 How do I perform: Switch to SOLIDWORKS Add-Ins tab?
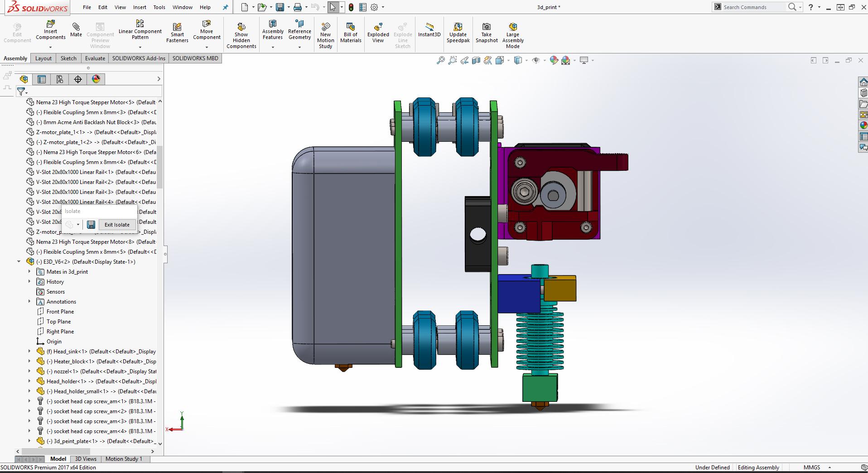(139, 58)
